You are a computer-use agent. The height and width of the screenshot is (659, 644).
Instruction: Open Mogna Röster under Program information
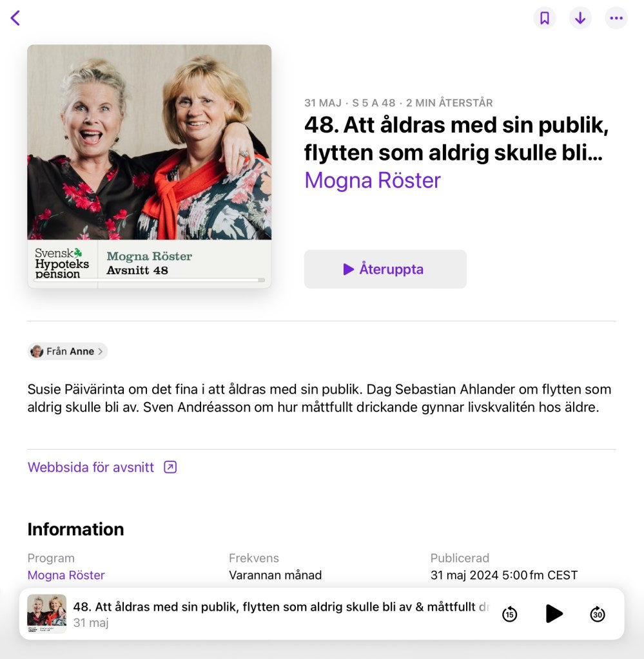point(66,575)
